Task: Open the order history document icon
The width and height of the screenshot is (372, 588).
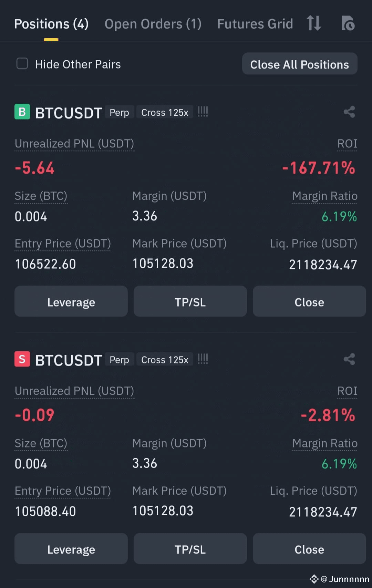Action: tap(348, 23)
